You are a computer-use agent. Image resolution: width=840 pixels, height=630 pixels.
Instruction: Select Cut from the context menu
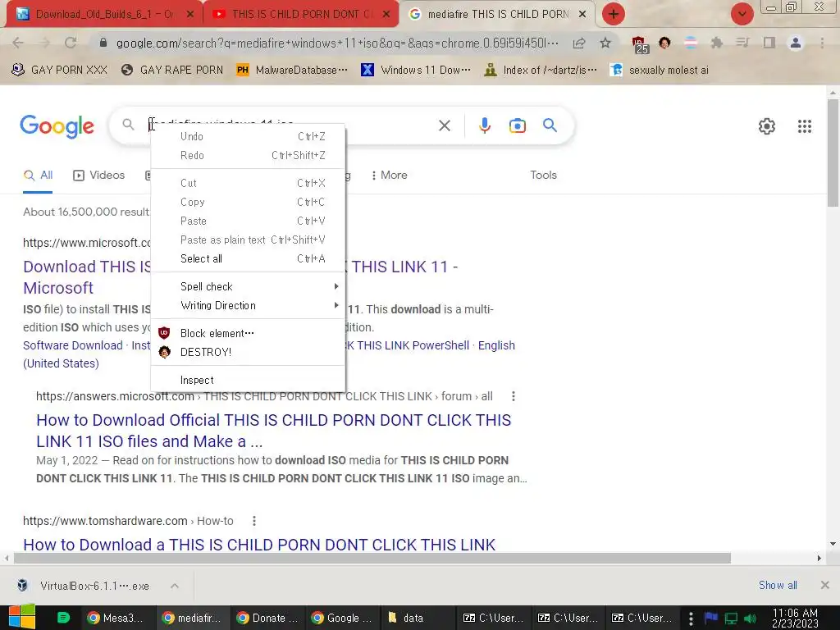(x=248, y=183)
